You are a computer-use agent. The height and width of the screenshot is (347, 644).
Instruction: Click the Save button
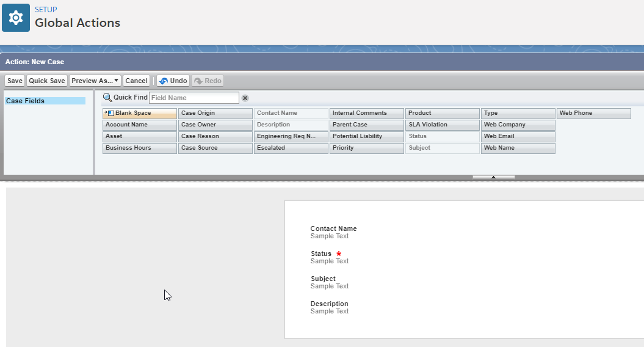tap(15, 81)
